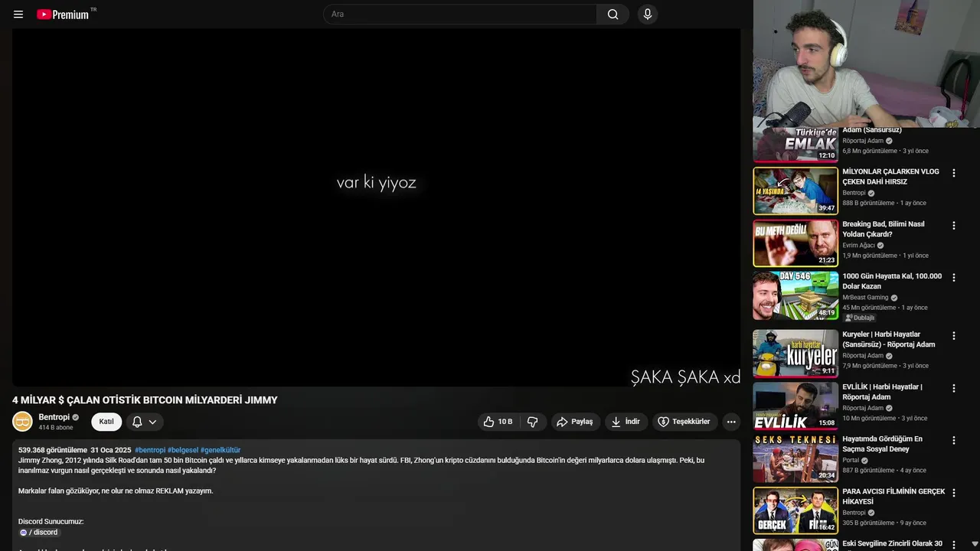Open options for 1000 Gün Hayatta Kal
This screenshot has height=551, width=980.
point(954,278)
